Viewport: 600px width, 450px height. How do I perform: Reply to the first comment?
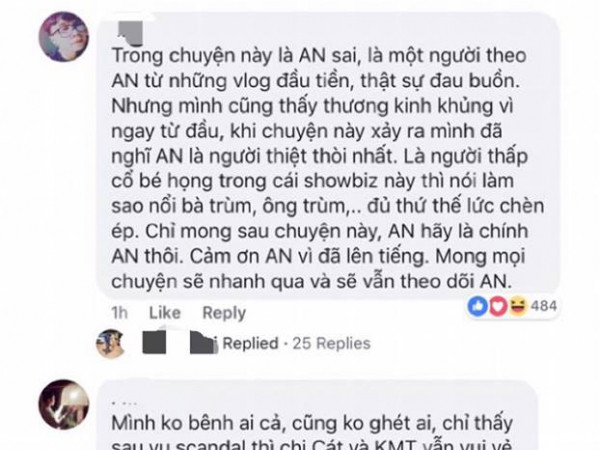[x=224, y=313]
